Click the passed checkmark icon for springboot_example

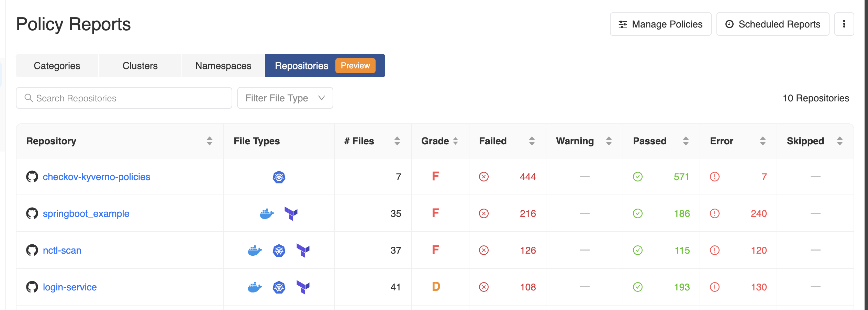[638, 213]
